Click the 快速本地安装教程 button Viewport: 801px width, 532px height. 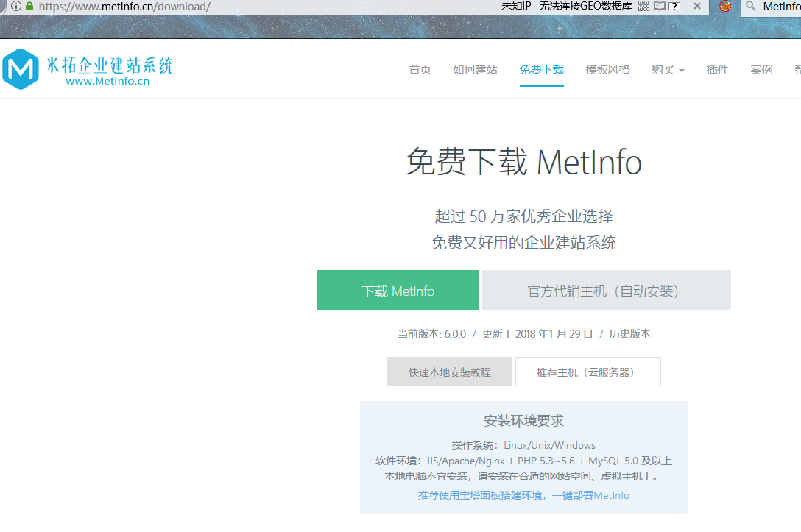point(450,372)
